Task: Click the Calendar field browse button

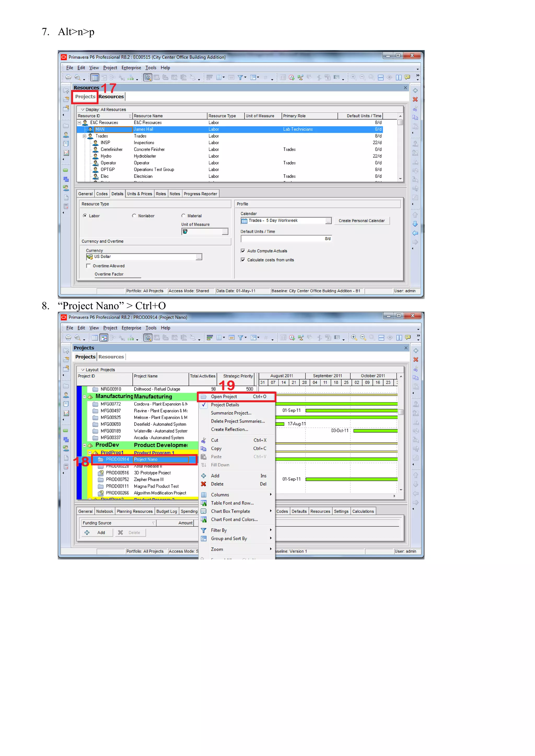Action: (328, 221)
